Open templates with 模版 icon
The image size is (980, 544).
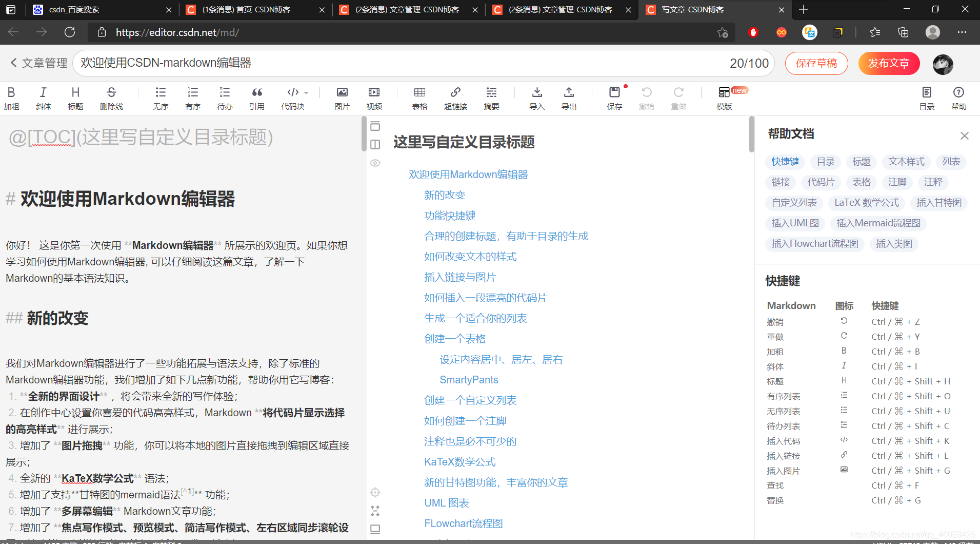724,98
